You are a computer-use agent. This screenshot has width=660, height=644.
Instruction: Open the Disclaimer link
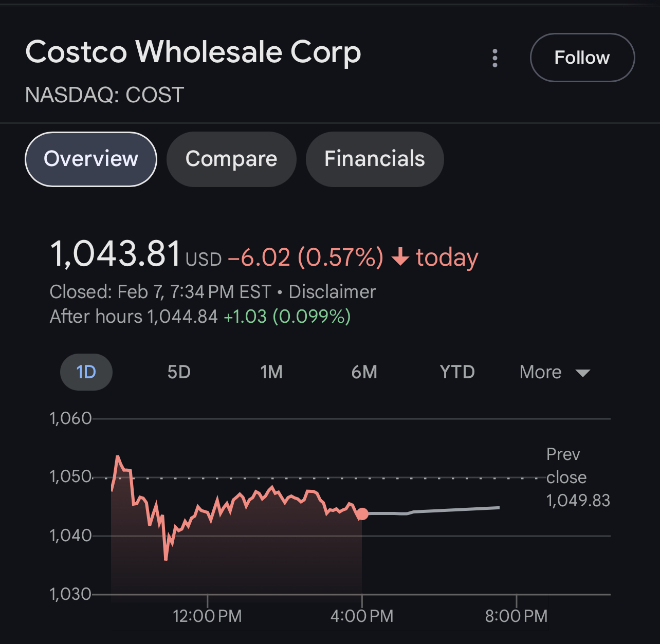tap(332, 292)
